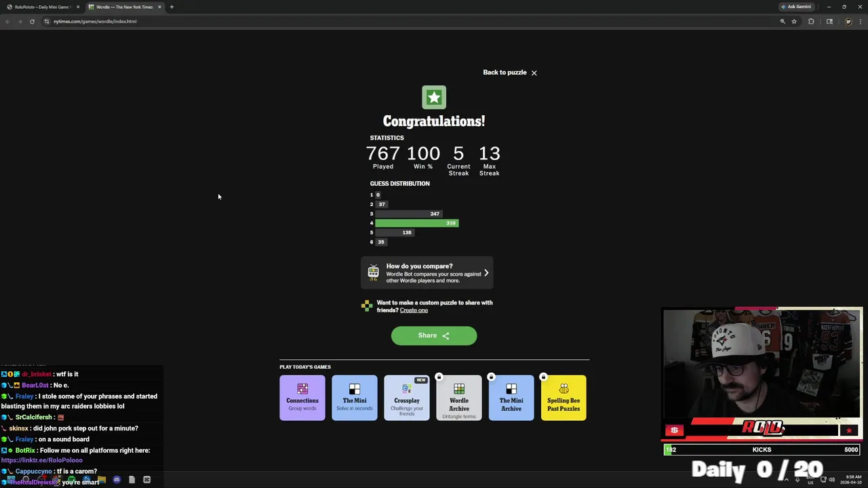
Task: Expand the system tray hidden icons chevron
Action: point(787,480)
